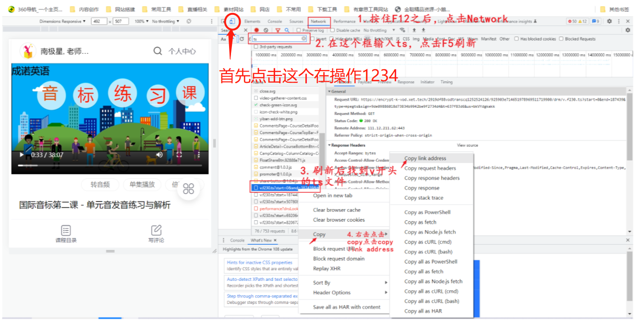
Task: Open Dimensions Responsive dropdown
Action: pyautogui.click(x=62, y=21)
